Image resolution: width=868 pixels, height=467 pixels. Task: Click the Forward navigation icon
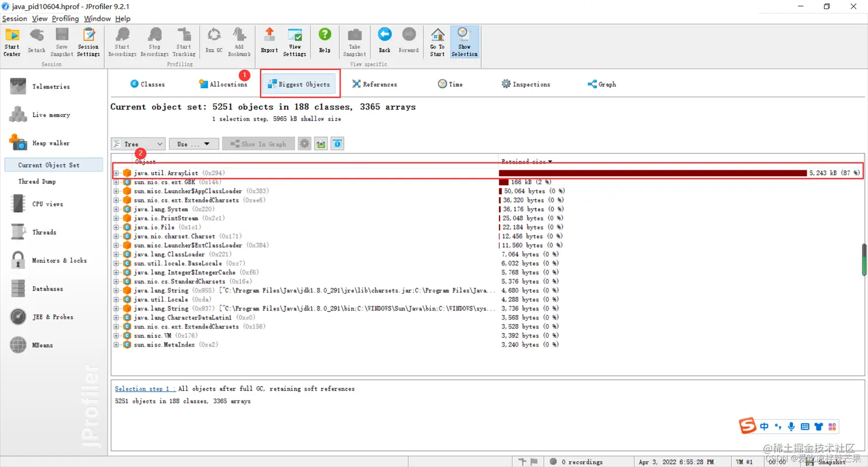point(409,42)
